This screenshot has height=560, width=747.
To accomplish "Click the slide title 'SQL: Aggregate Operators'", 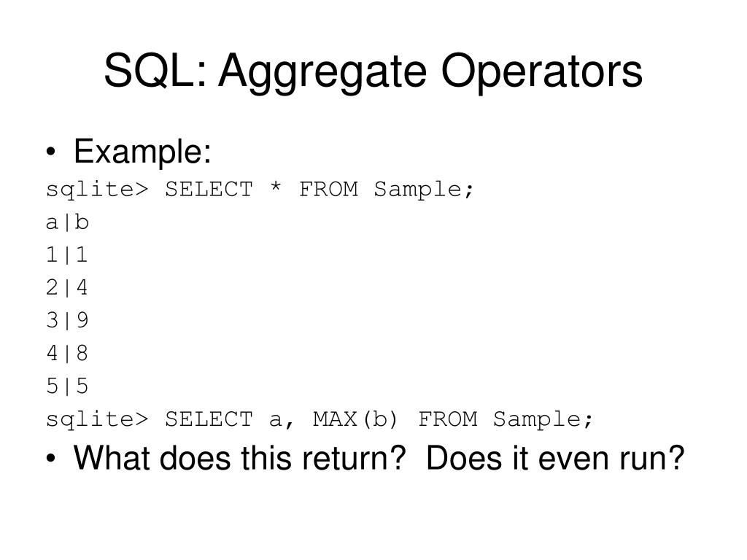I will click(373, 71).
